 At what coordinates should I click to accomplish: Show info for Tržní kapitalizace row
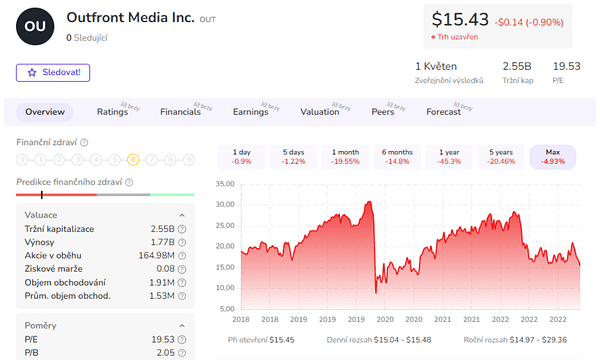182,229
